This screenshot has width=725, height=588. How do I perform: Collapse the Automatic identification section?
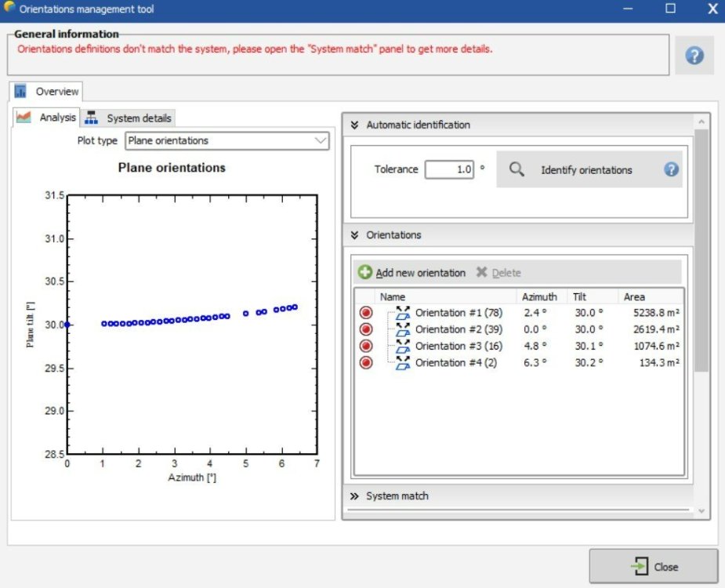coord(354,125)
